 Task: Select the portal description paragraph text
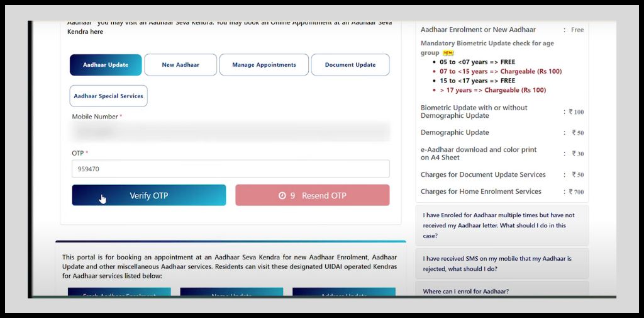click(x=230, y=266)
